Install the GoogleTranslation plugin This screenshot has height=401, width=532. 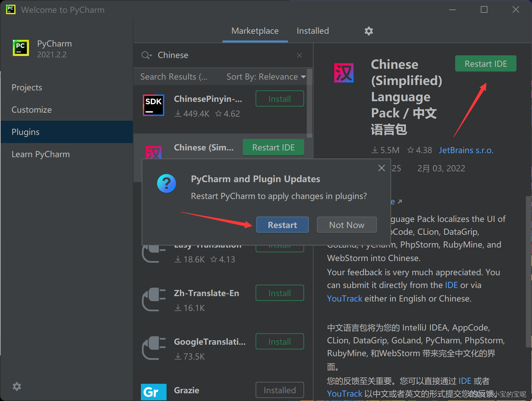tap(279, 342)
